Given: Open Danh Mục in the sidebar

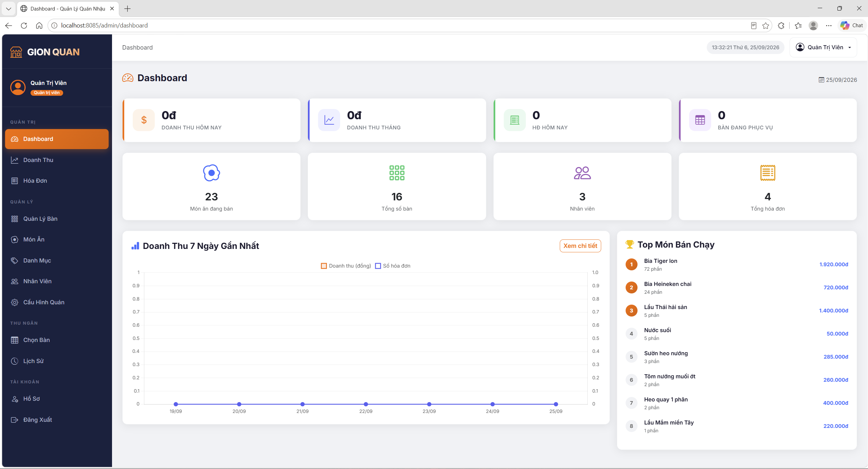Looking at the screenshot, I should pos(57,260).
